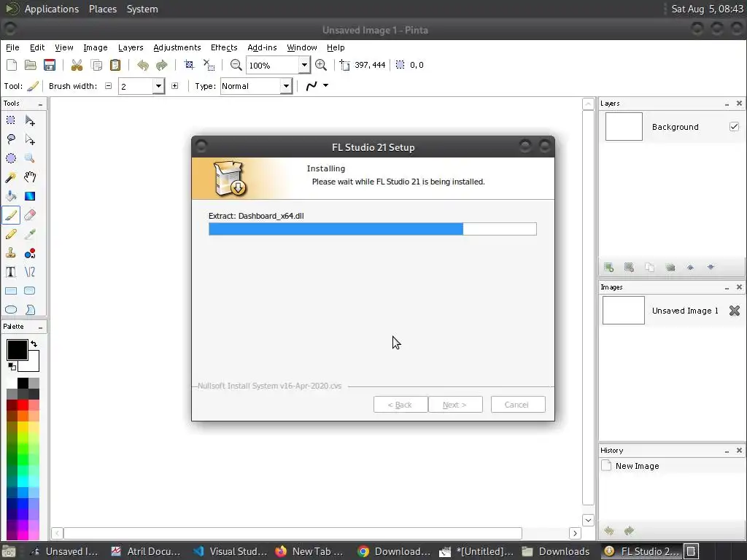Select the Magic Wand tool
Screen dimensions: 747x560
pos(10,177)
